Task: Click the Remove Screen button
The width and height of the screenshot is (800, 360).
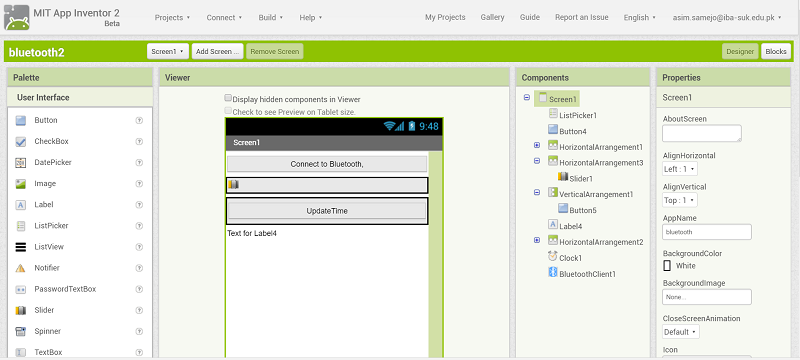Action: click(274, 52)
